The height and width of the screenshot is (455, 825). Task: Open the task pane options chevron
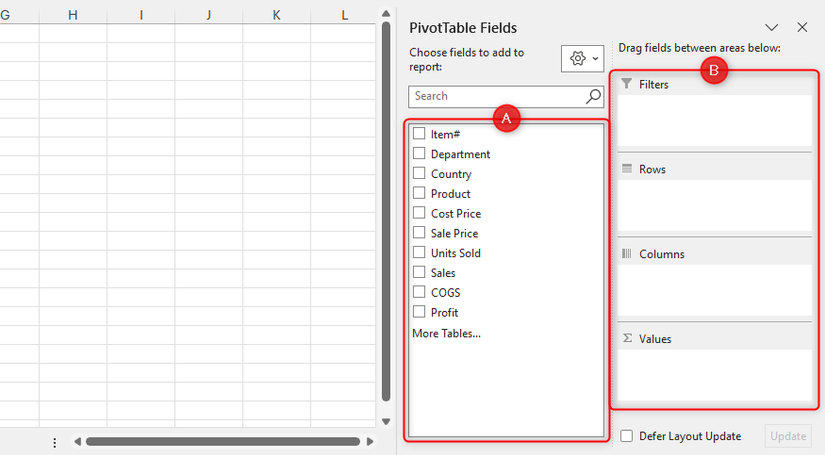click(x=771, y=28)
